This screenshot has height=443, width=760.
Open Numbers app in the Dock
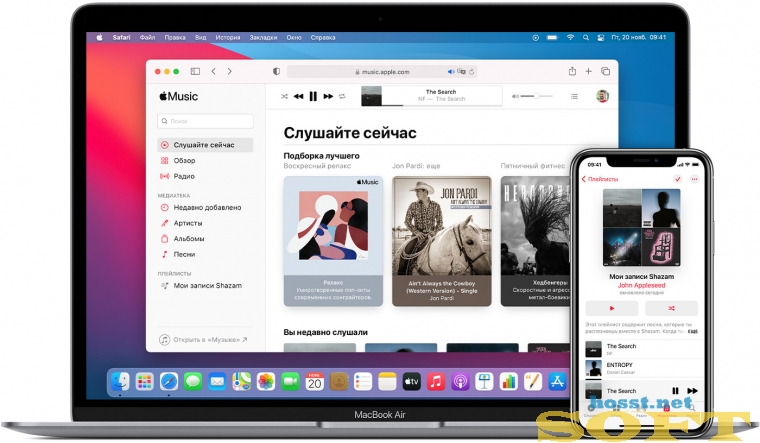[x=508, y=382]
